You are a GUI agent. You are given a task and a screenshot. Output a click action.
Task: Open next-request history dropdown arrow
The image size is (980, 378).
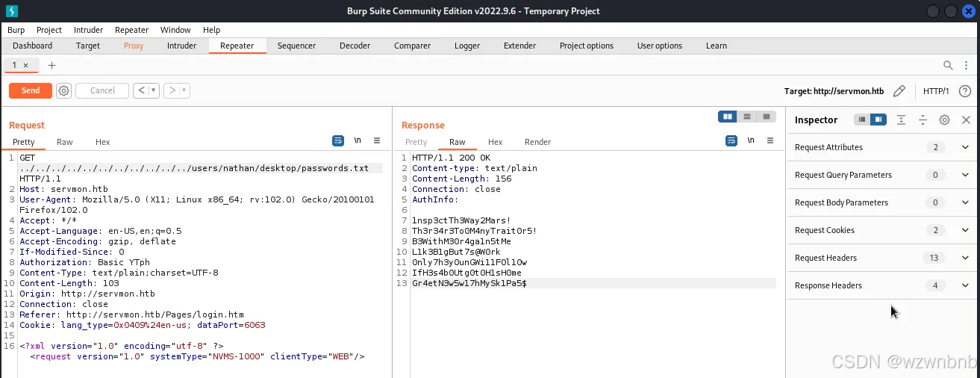point(184,90)
